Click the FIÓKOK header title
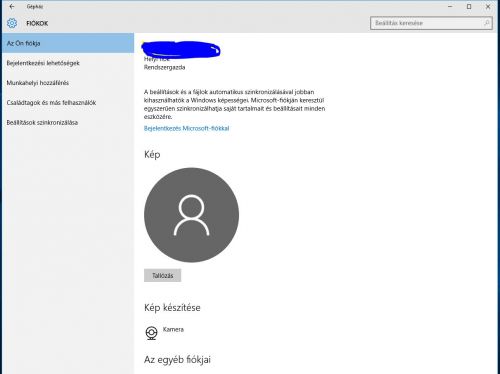Viewport: 500px width, 374px height. [37, 23]
